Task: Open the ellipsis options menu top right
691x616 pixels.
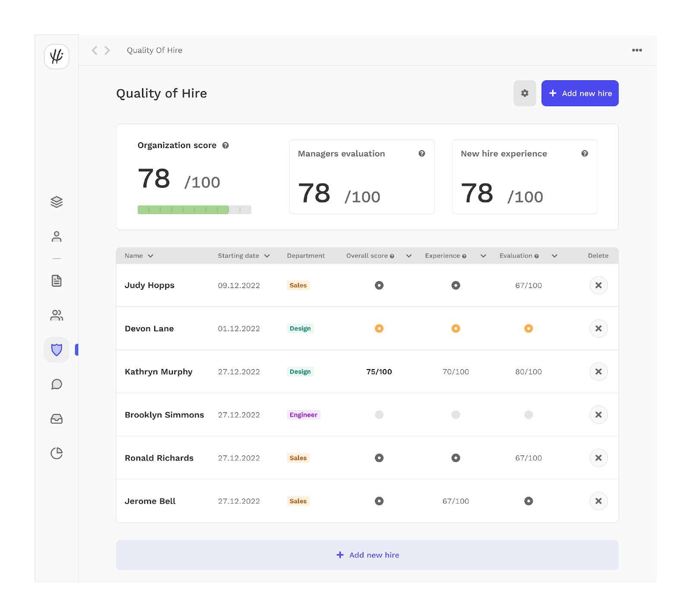Action: click(x=637, y=50)
